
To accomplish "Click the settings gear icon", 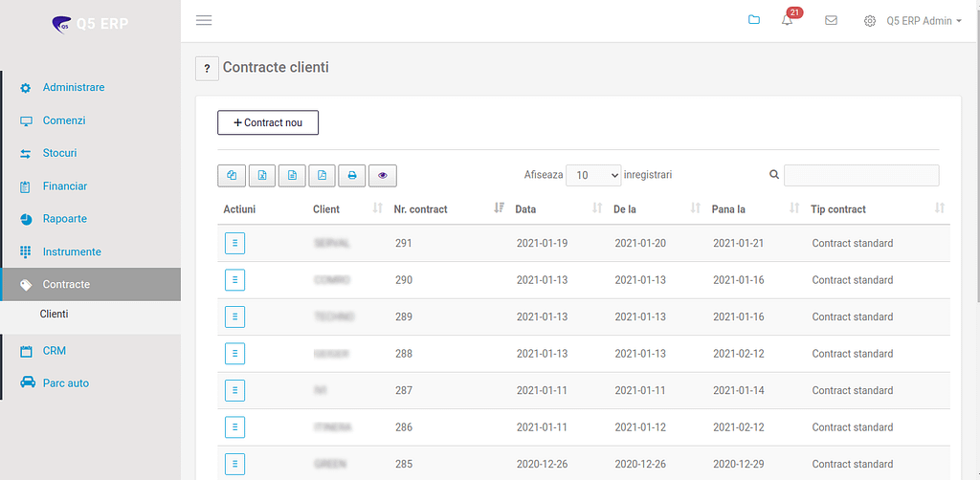I will (x=869, y=21).
